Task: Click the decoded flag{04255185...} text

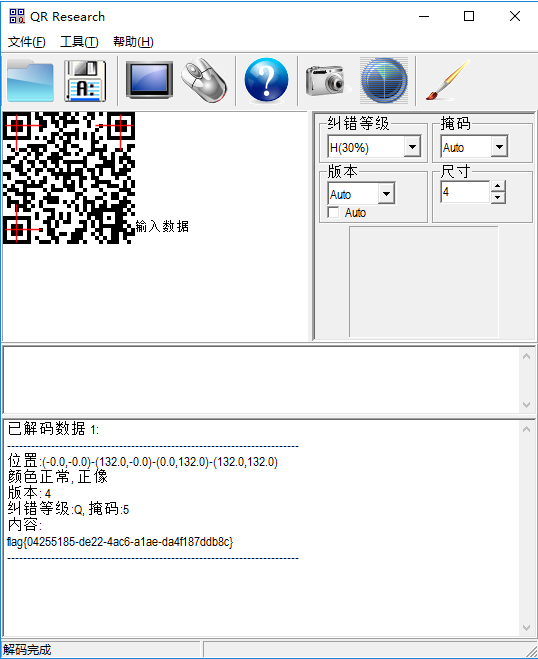Action: (x=120, y=542)
